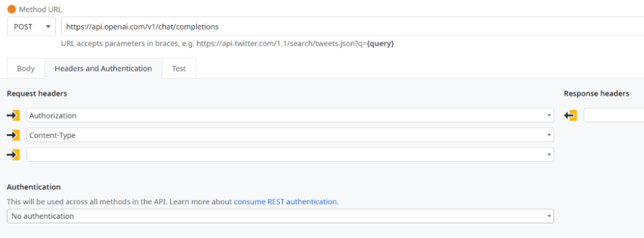Click the orange circle icon beside Method URL
Viewport: 644px width, 238px height.
[11, 9]
